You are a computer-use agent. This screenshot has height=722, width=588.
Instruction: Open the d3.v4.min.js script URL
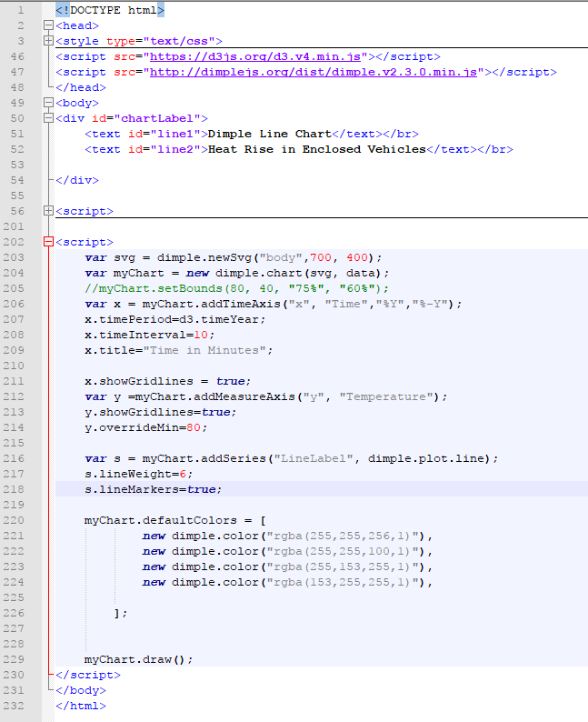(x=255, y=56)
